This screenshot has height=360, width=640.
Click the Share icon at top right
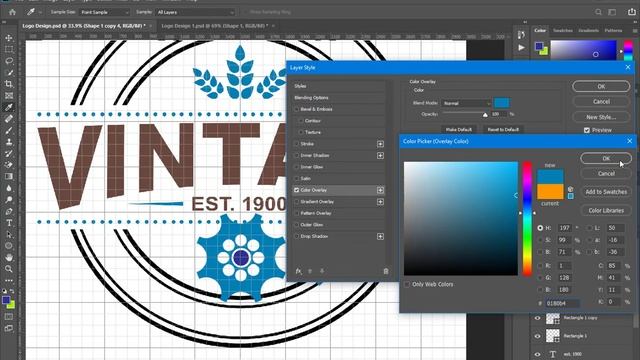[631, 12]
